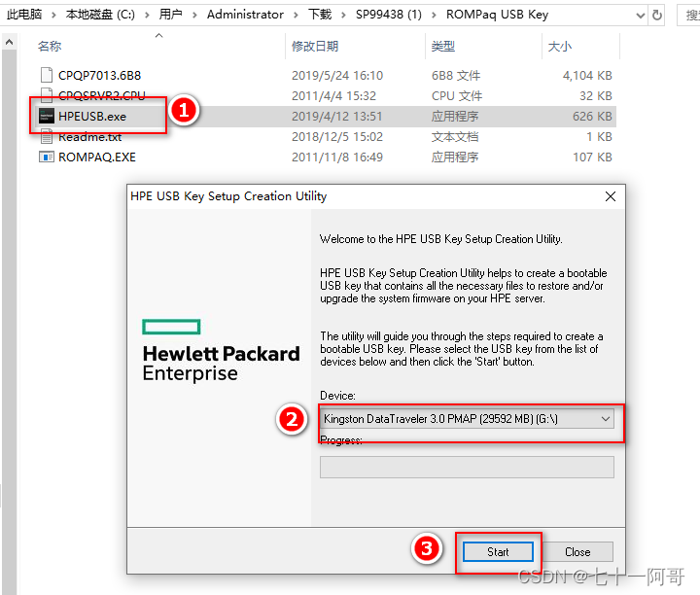The image size is (700, 595).
Task: Sort files by 修改日期 column header
Action: pos(315,47)
